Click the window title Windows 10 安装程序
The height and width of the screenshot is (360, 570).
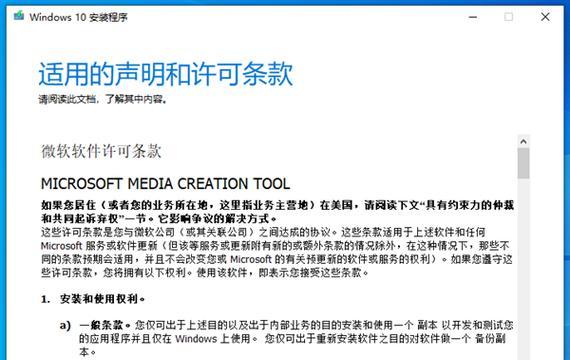[x=79, y=17]
